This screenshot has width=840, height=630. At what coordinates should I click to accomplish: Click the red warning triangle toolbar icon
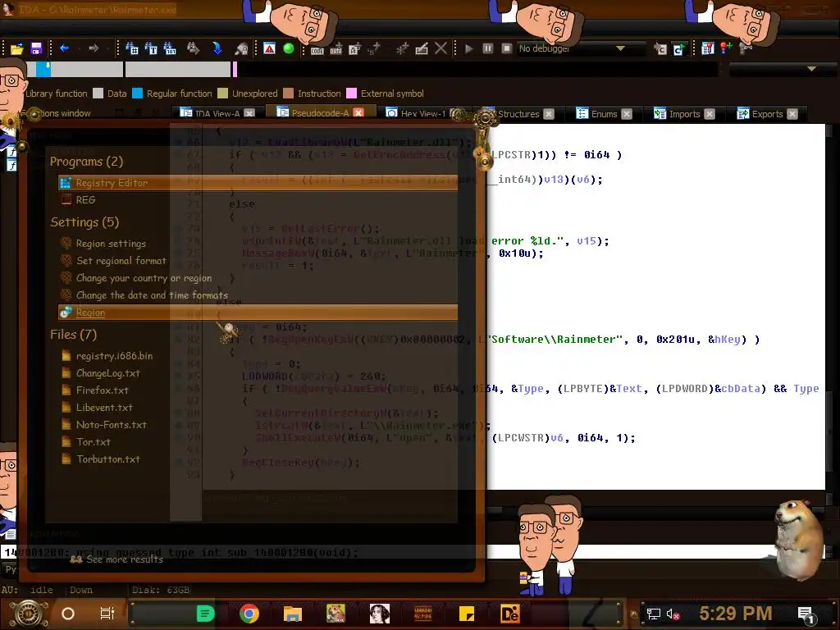click(269, 48)
